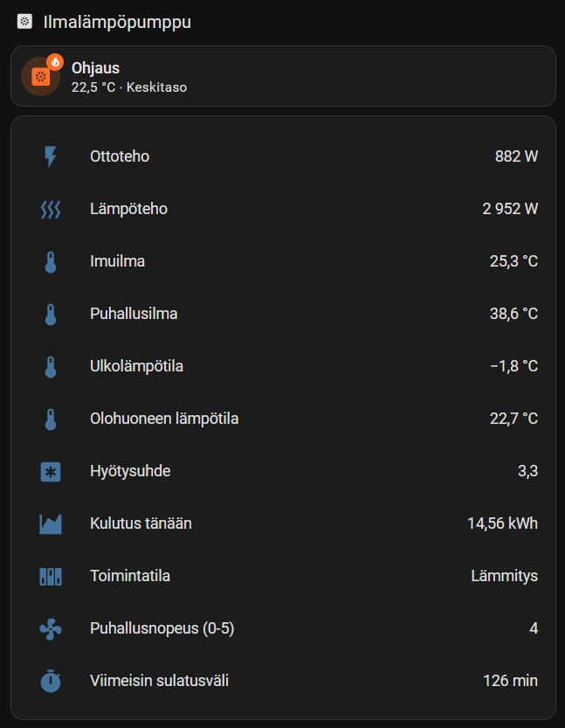Click the Puhallusnopeus fan icon
The image size is (565, 728).
(x=51, y=629)
